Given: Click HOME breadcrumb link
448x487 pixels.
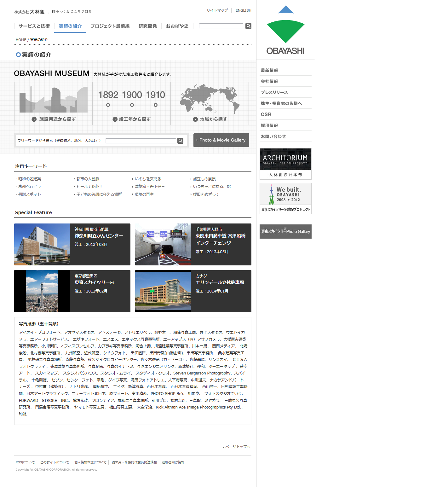Looking at the screenshot, I should 21,40.
